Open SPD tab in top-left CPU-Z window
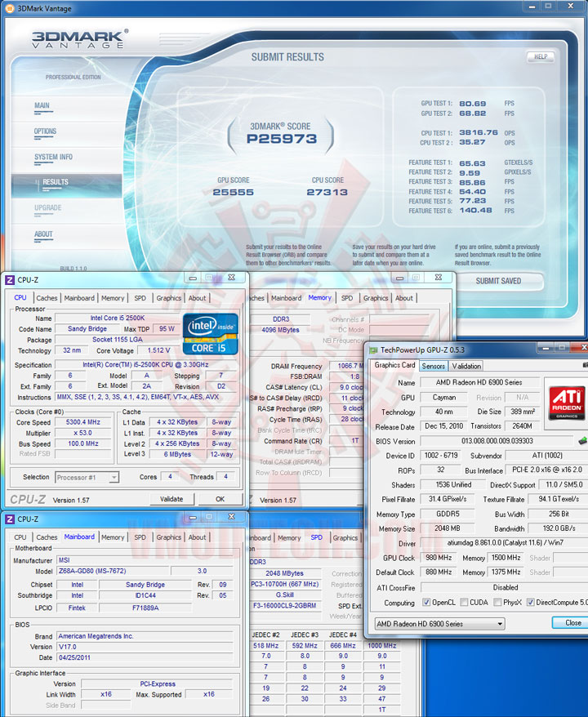The height and width of the screenshot is (717, 588). tap(140, 298)
